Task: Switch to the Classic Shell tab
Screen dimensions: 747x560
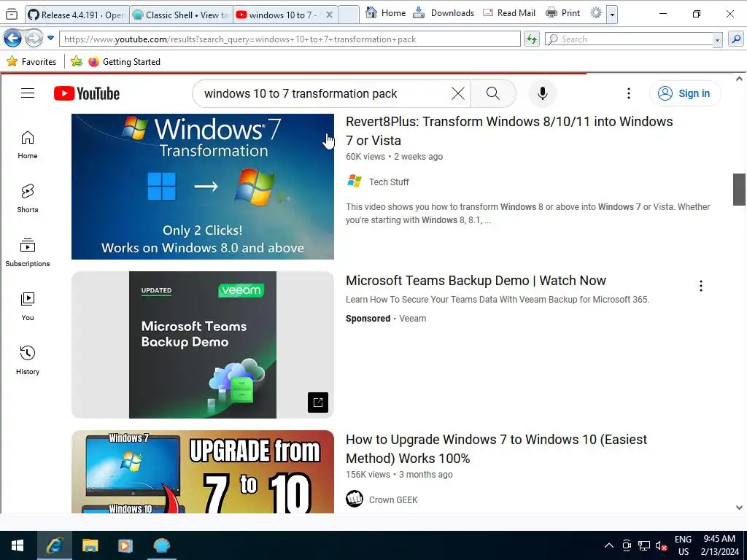Action: [181, 15]
